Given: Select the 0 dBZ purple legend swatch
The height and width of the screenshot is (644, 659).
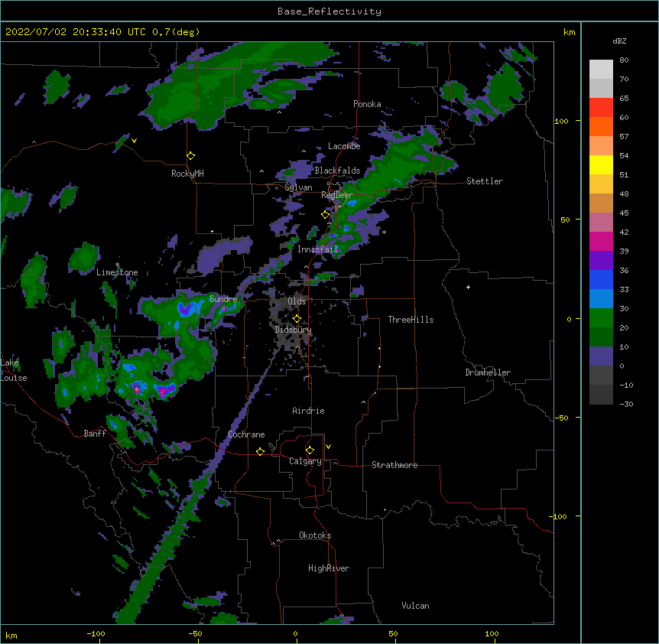Looking at the screenshot, I should [x=601, y=356].
